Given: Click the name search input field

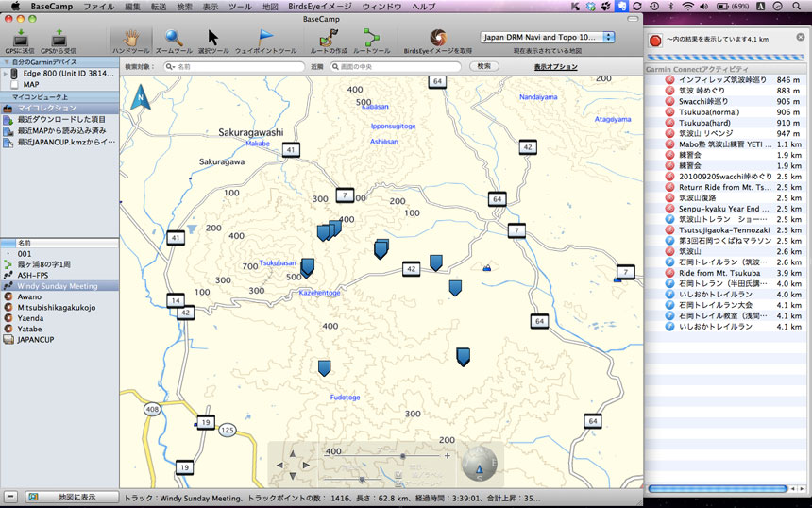Looking at the screenshot, I should (x=234, y=67).
